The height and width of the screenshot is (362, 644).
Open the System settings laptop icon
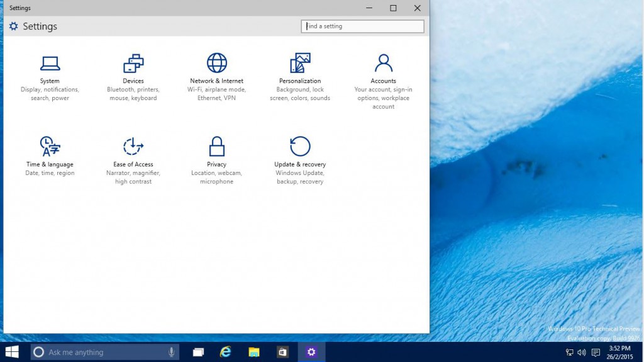50,64
